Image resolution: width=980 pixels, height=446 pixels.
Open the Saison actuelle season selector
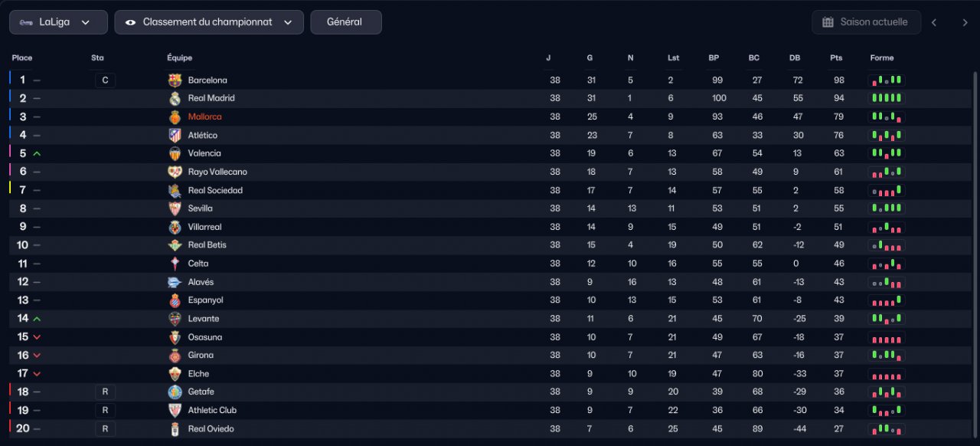pos(865,22)
